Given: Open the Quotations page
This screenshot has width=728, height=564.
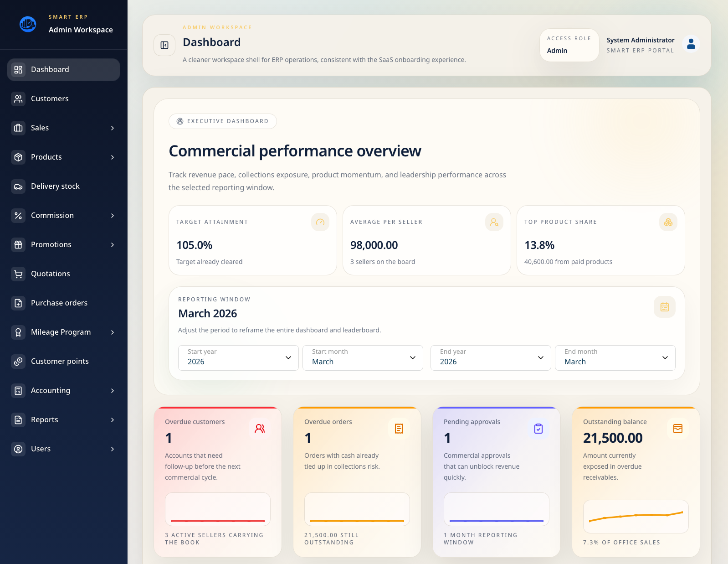Looking at the screenshot, I should click(x=51, y=274).
